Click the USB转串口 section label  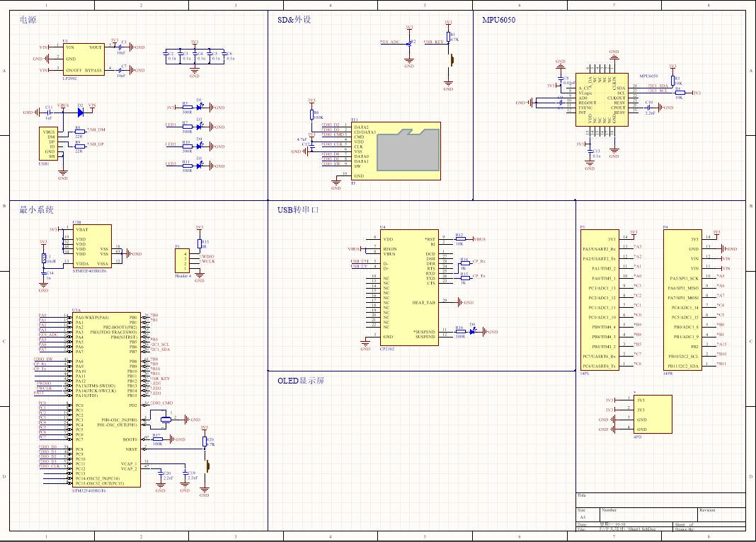298,210
